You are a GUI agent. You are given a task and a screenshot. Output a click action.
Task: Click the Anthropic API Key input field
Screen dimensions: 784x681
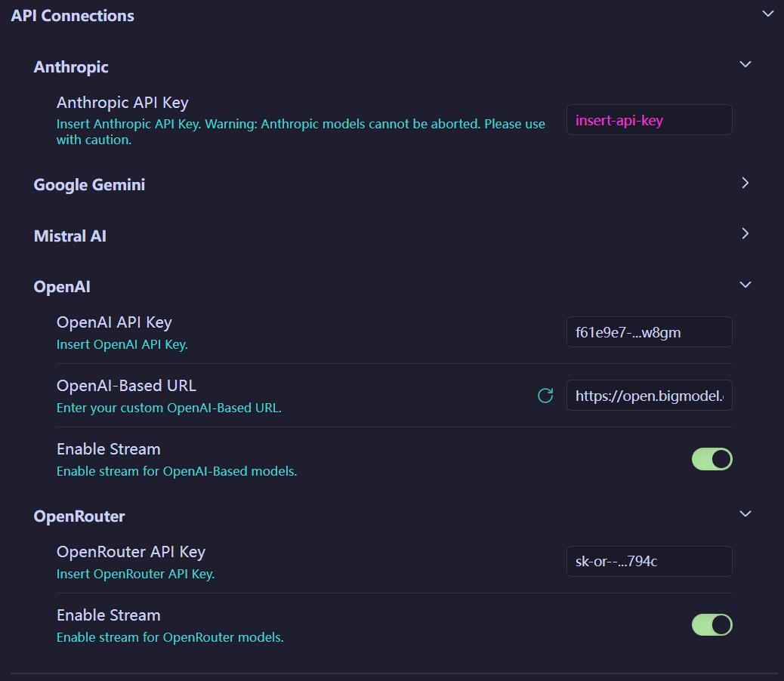(649, 120)
